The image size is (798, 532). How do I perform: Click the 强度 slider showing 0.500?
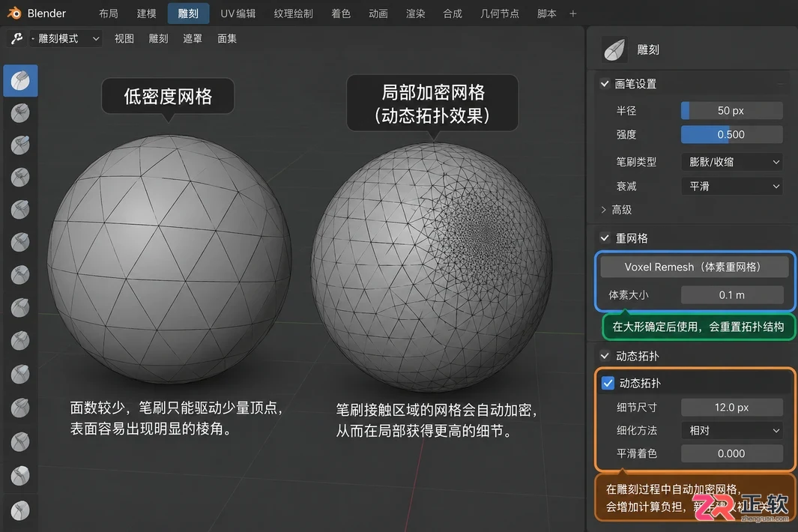pos(732,135)
